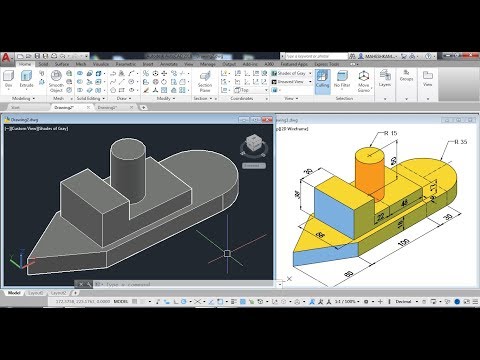
Task: Click the Smooth Object mesh tool
Action: tap(56, 81)
